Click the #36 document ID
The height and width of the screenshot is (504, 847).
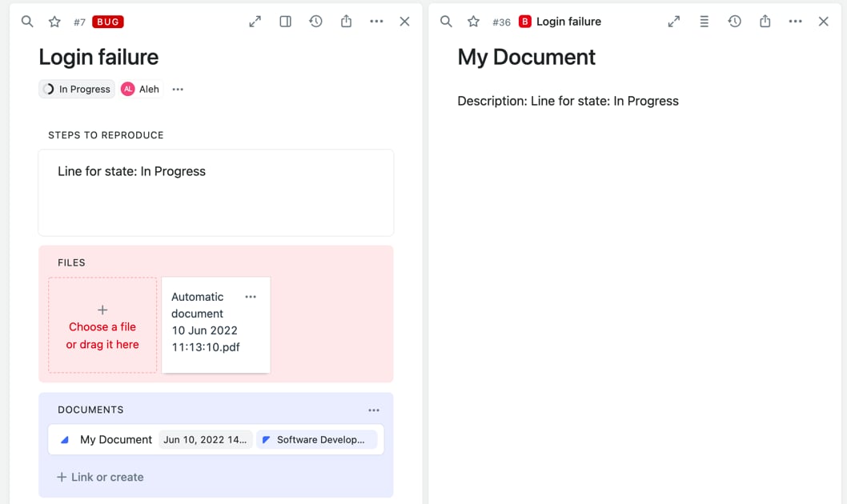(x=501, y=22)
